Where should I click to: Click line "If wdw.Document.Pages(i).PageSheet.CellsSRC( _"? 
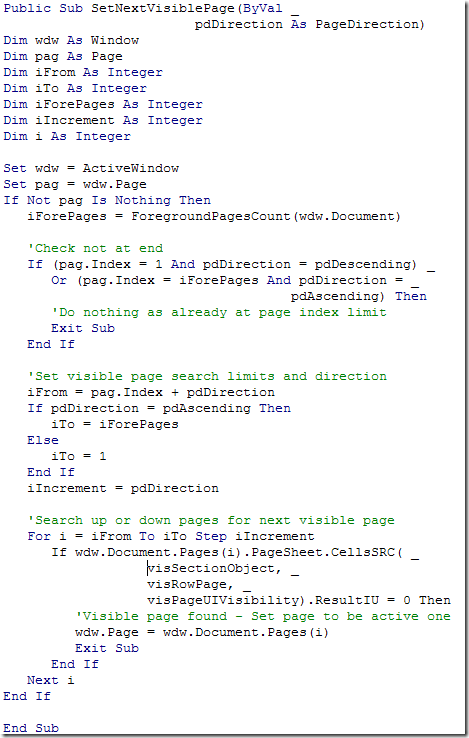tap(235, 553)
